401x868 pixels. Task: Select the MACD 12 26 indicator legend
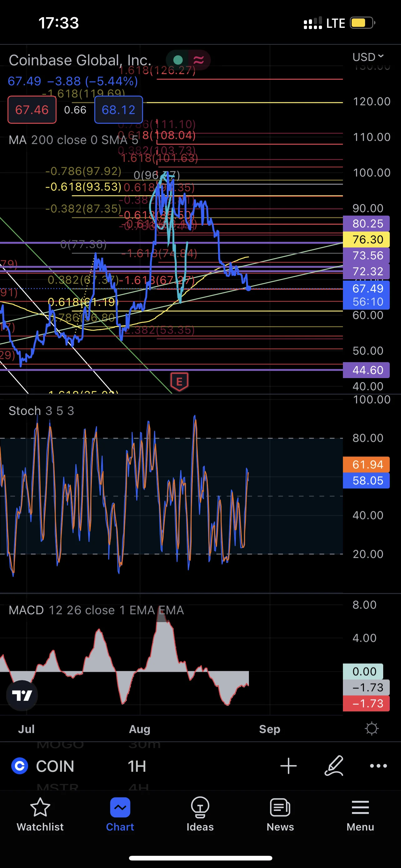tap(96, 610)
